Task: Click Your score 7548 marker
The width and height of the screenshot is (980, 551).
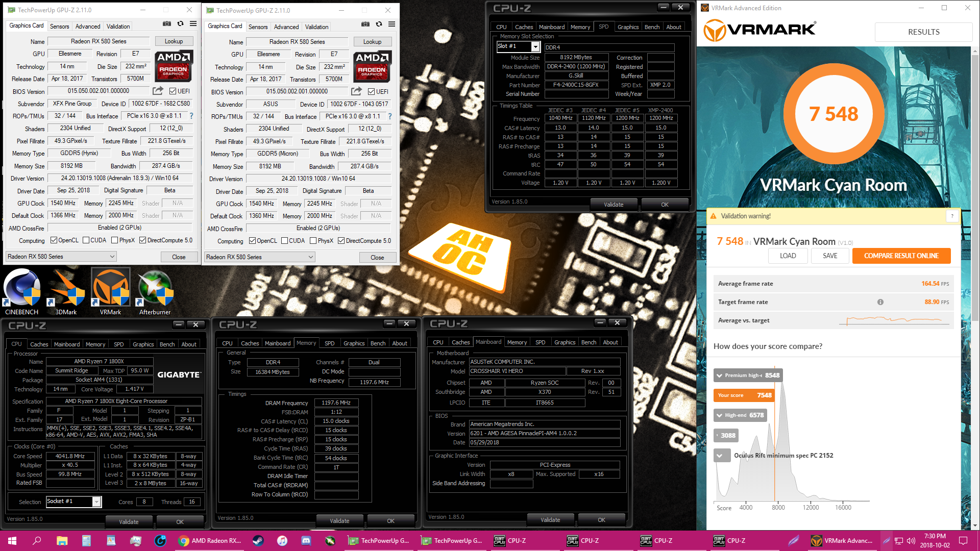Action: point(745,395)
